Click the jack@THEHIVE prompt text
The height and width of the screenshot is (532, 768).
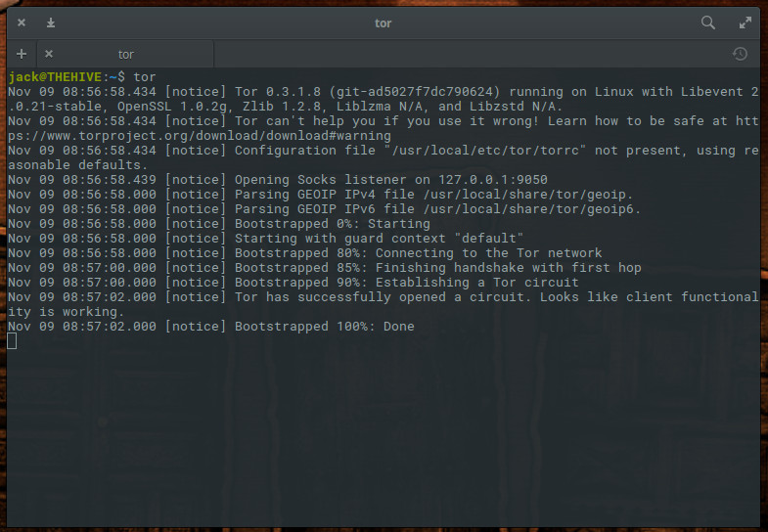55,77
